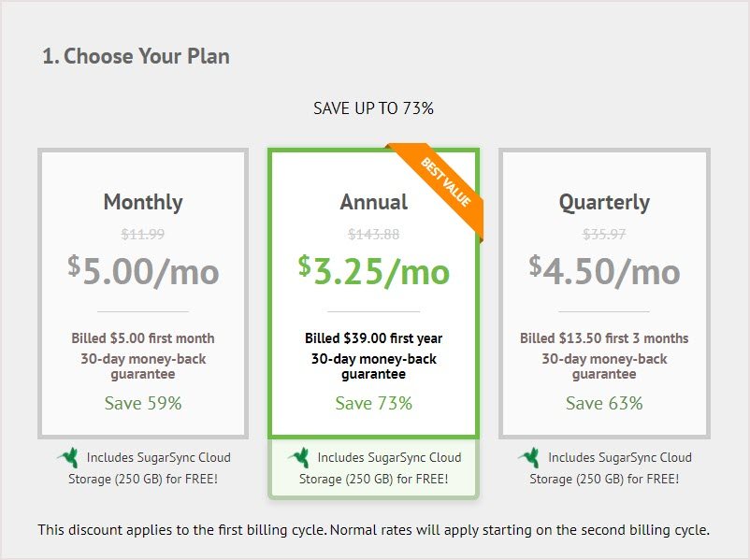Click the Quarterly plan title
Viewport: 750px width, 560px height.
coord(604,202)
